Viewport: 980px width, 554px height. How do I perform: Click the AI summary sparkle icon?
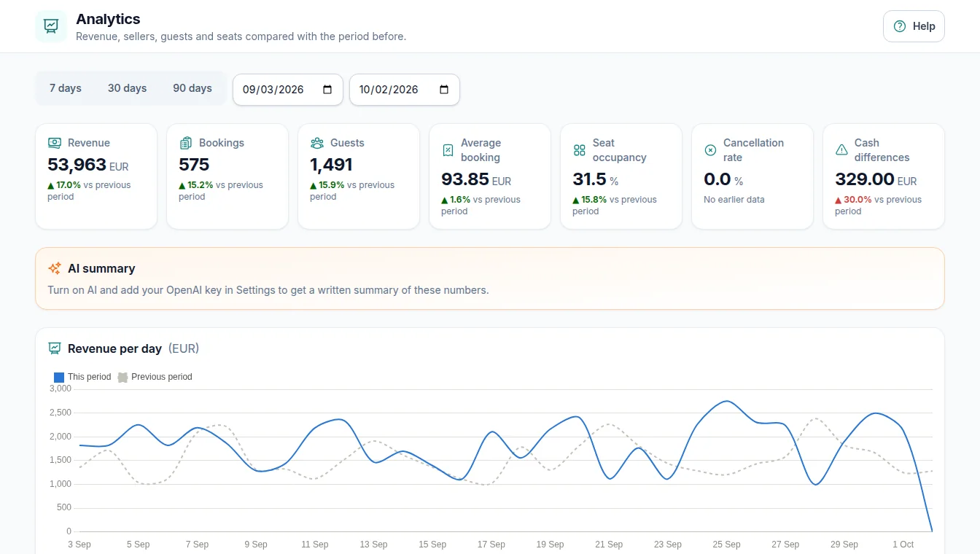[55, 268]
